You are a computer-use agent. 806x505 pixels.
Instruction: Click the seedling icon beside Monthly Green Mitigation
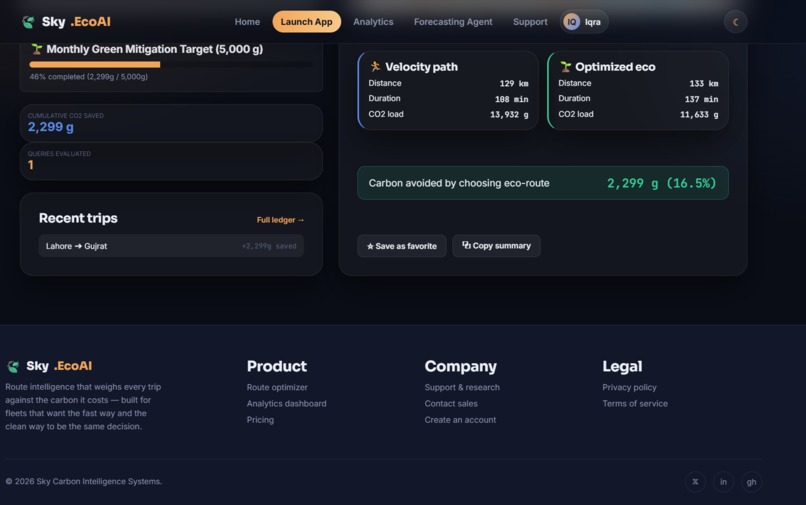pyautogui.click(x=36, y=49)
